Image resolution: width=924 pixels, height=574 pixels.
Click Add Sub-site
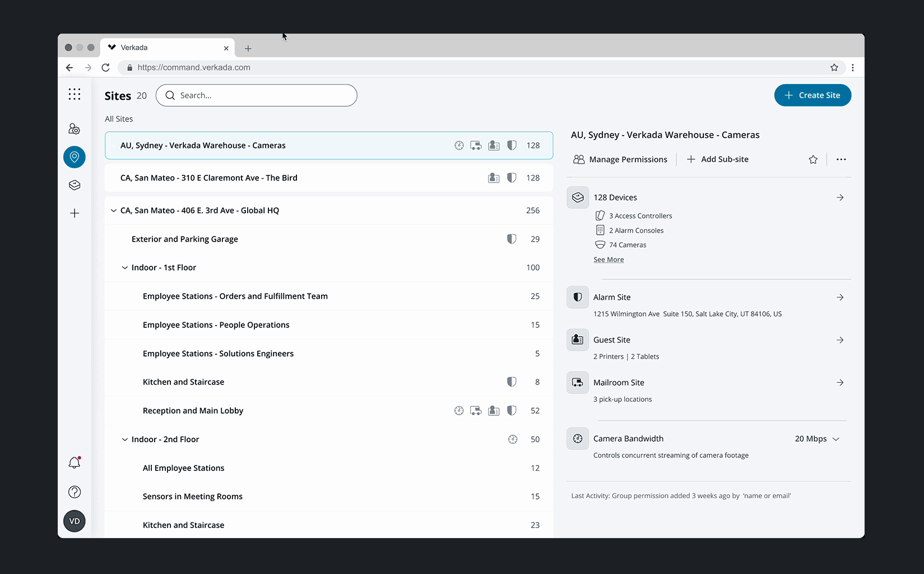click(x=717, y=159)
